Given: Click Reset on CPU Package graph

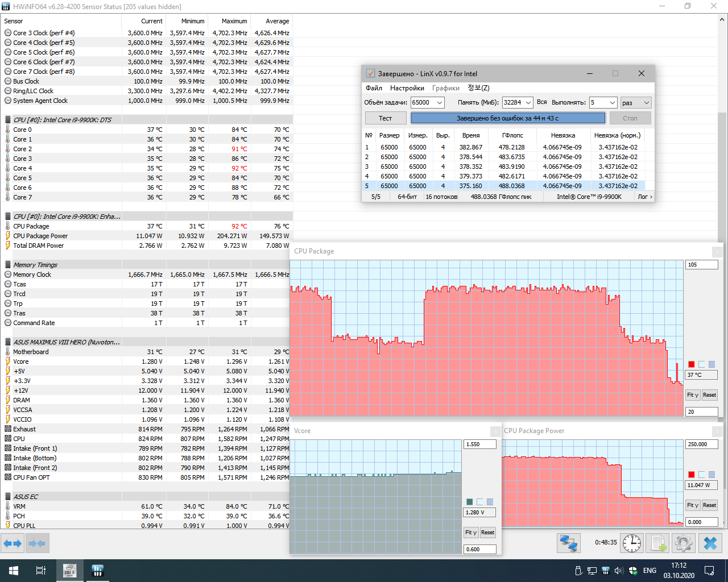Looking at the screenshot, I should 709,395.
